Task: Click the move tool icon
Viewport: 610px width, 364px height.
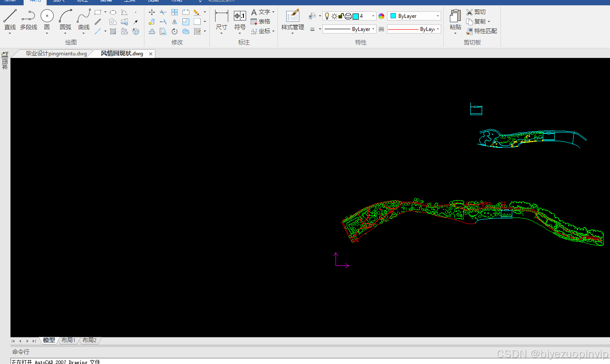Action: [152, 12]
